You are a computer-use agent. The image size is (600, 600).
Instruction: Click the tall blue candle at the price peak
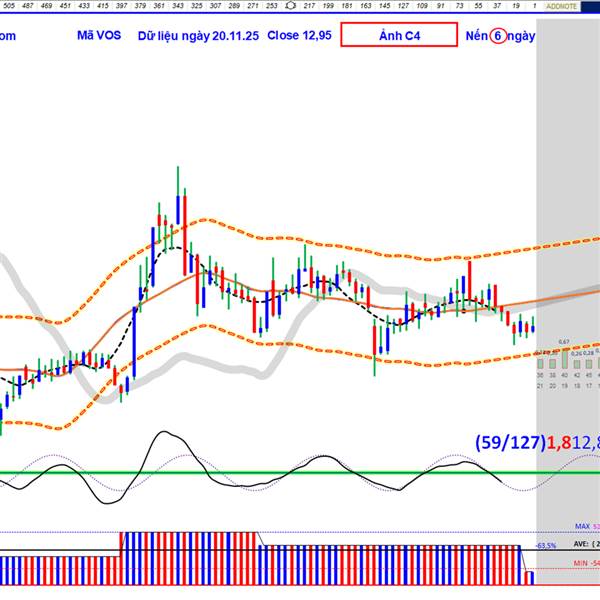[178, 210]
